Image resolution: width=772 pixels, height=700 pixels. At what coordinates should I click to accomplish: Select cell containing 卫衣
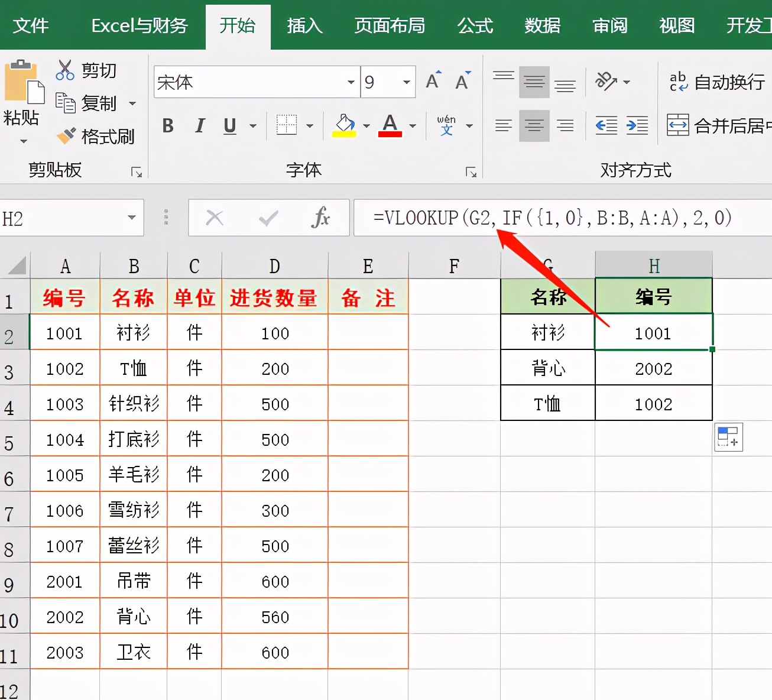click(x=134, y=652)
